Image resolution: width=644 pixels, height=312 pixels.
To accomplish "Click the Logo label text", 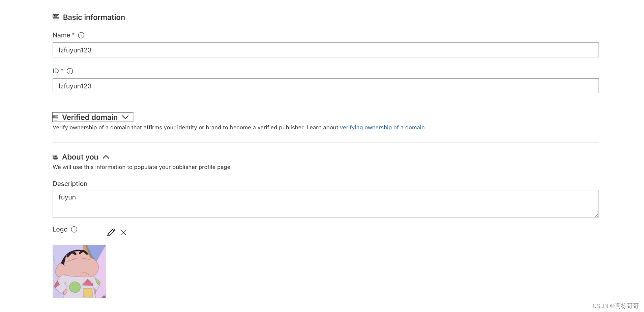I will [x=60, y=229].
